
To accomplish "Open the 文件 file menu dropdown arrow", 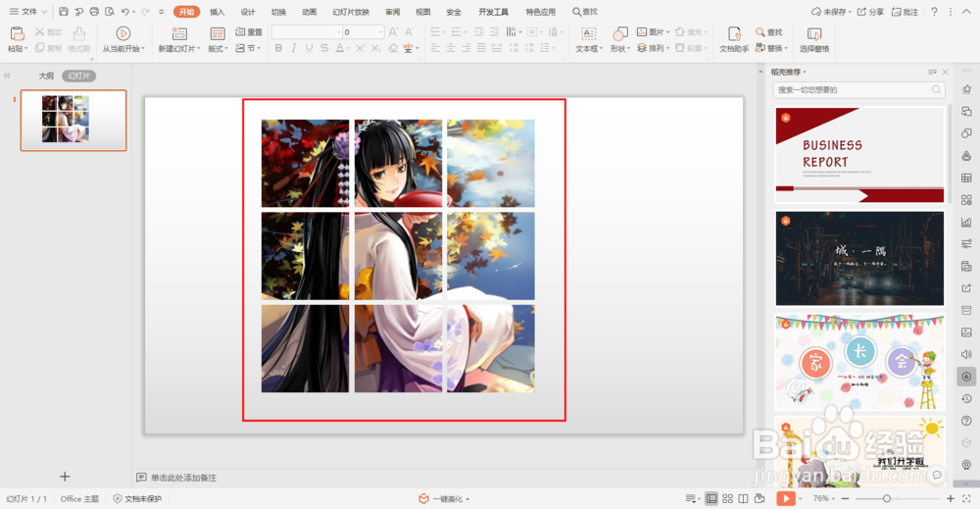I will [44, 11].
